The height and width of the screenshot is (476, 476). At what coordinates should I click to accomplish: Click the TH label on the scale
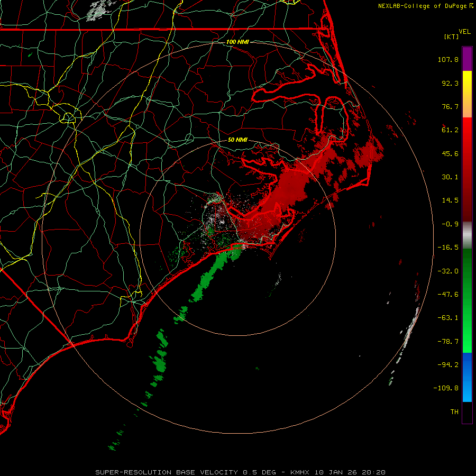coord(454,412)
